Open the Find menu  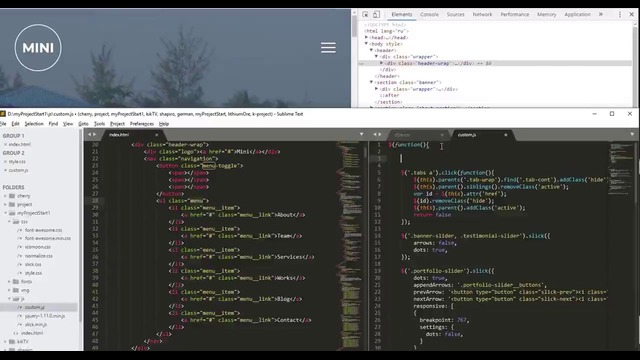tap(53, 124)
